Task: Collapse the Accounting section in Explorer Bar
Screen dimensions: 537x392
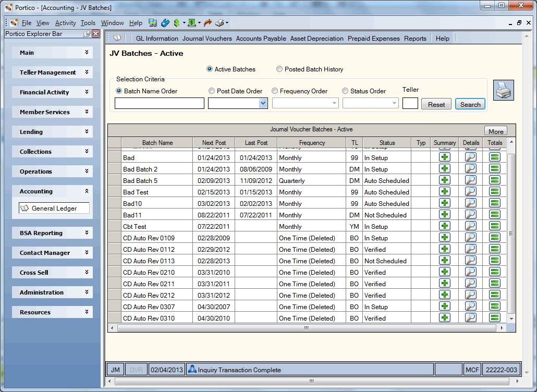Action: click(x=53, y=191)
